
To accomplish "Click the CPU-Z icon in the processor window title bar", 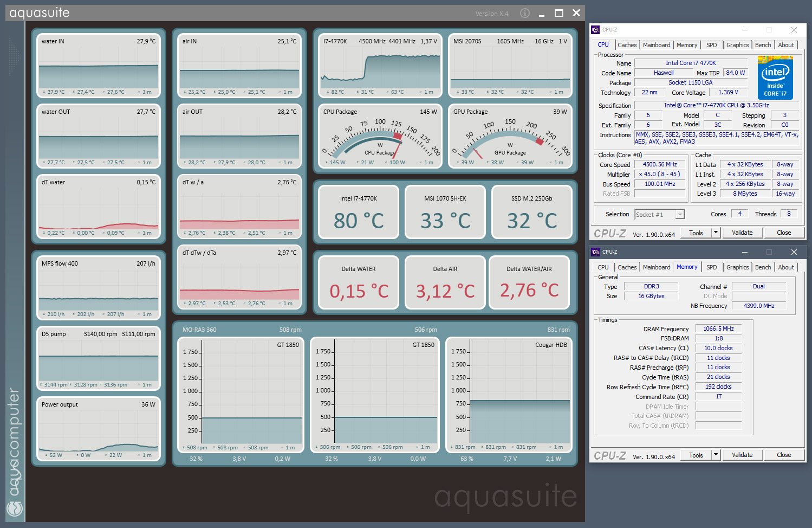I will pos(595,30).
